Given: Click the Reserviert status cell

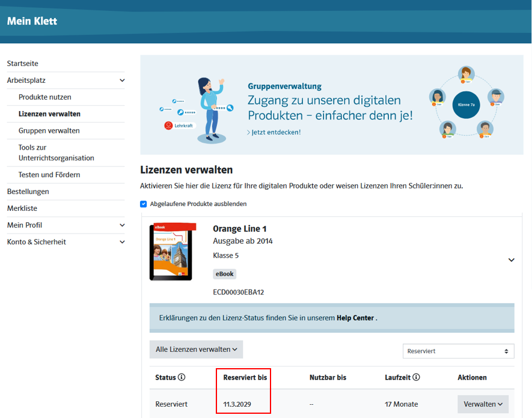Looking at the screenshot, I should pos(171,404).
